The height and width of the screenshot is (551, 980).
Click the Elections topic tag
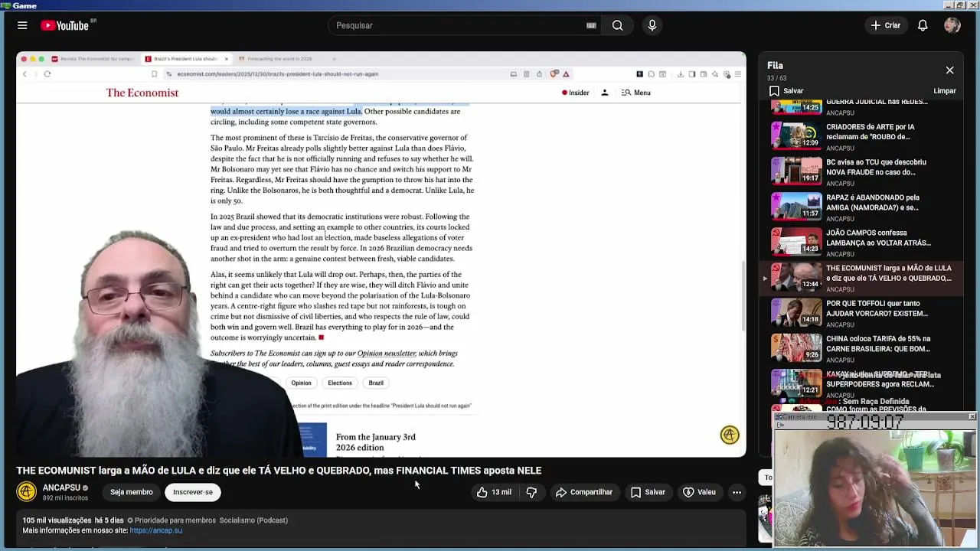tap(340, 383)
